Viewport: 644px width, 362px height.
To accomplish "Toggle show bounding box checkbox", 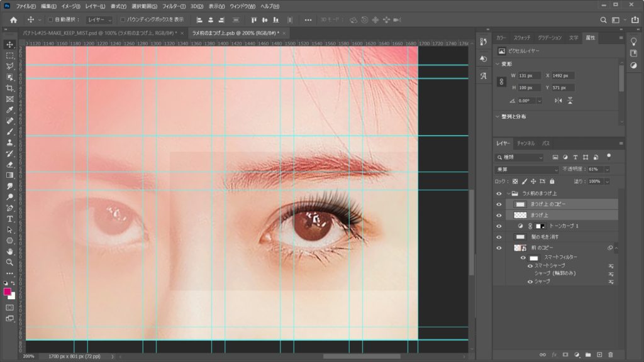I will [123, 19].
